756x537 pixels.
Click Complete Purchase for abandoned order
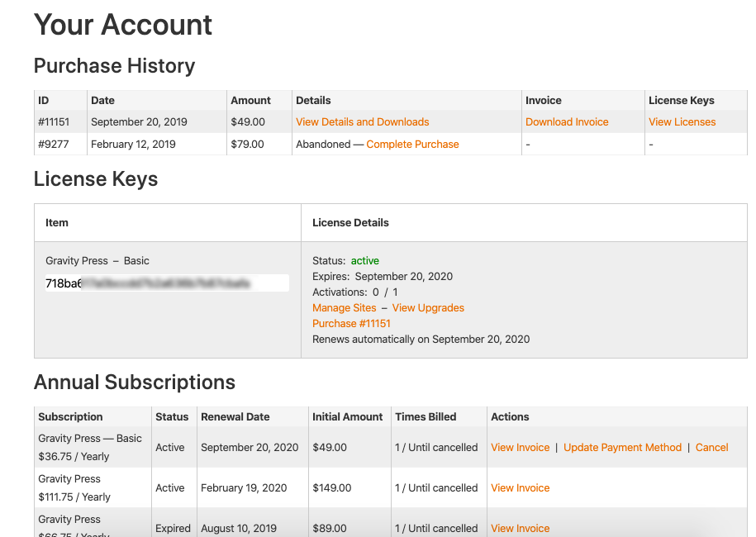tap(412, 144)
